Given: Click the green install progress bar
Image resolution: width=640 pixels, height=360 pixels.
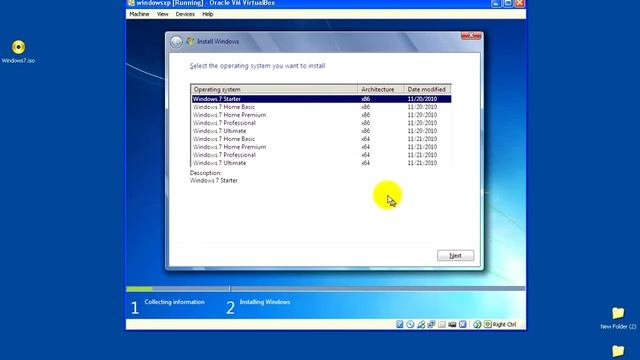Looking at the screenshot, I should [139, 289].
